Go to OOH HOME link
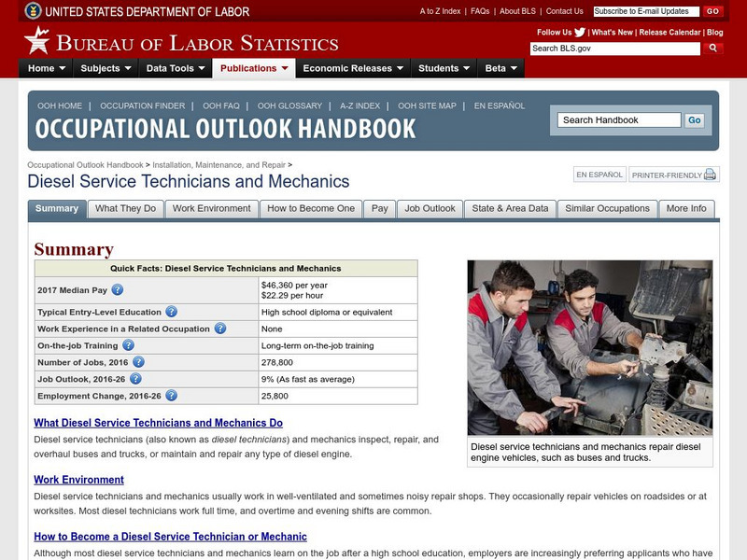This screenshot has height=560, width=747. coord(60,105)
